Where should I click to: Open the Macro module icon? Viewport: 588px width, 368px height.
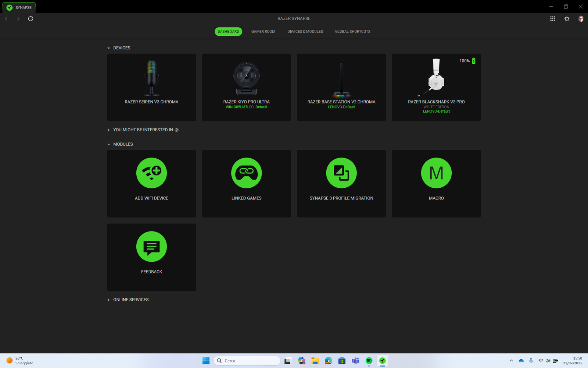pos(436,173)
